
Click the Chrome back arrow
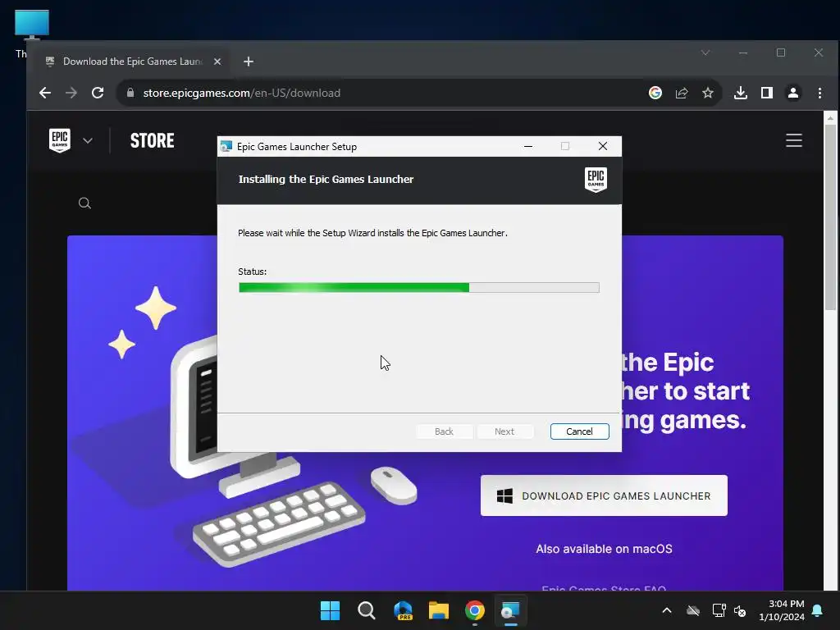click(45, 93)
